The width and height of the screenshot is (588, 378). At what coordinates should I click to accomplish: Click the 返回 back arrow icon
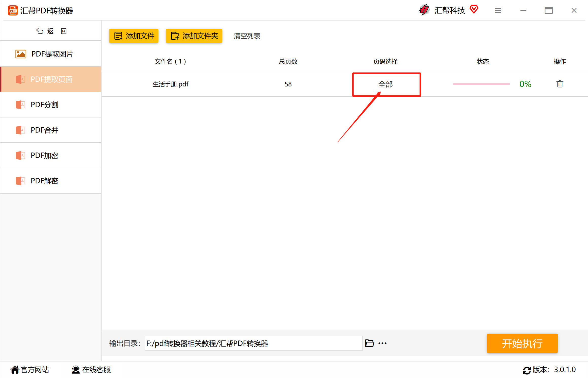40,31
